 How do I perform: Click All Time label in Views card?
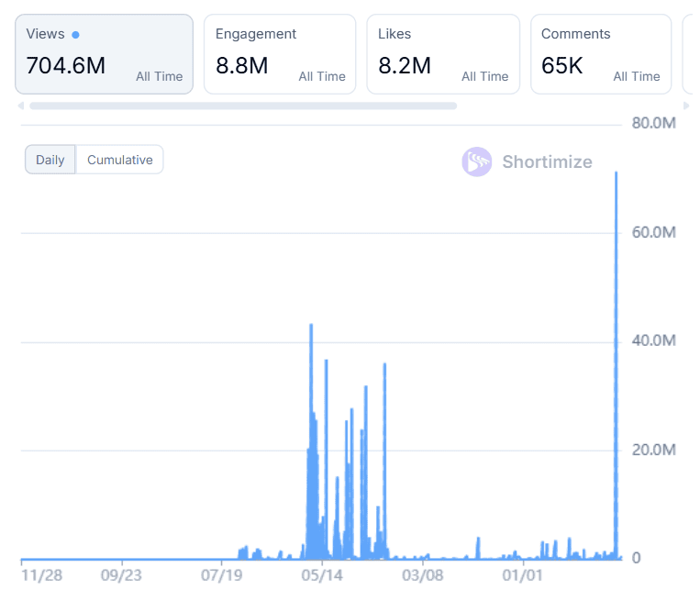(x=159, y=77)
